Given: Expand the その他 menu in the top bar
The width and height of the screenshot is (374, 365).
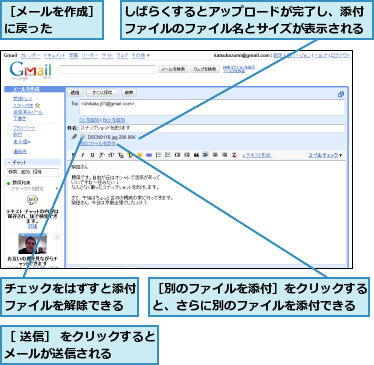Looking at the screenshot, I should tap(141, 55).
